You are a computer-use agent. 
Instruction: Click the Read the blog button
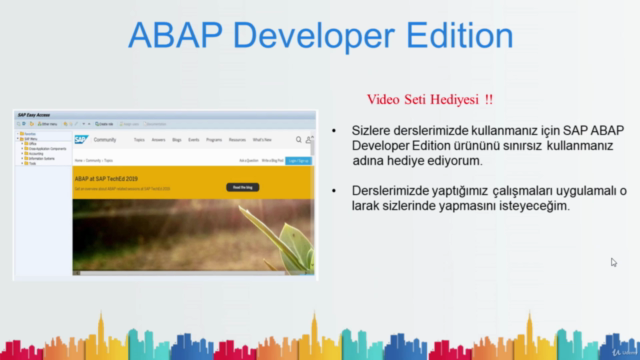point(243,187)
